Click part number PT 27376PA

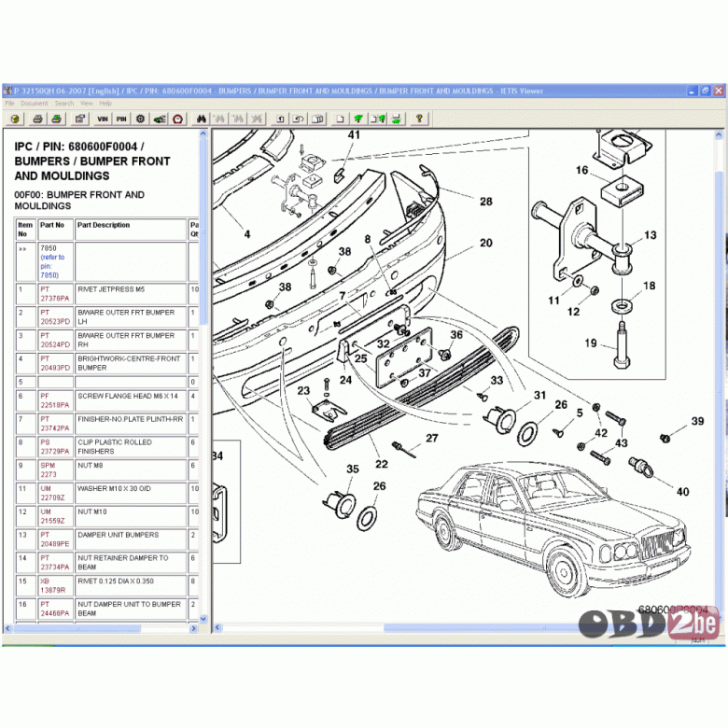[x=55, y=294]
